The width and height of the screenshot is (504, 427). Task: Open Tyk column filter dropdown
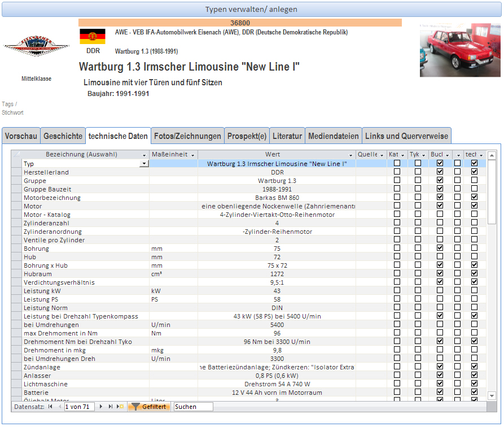(x=424, y=155)
